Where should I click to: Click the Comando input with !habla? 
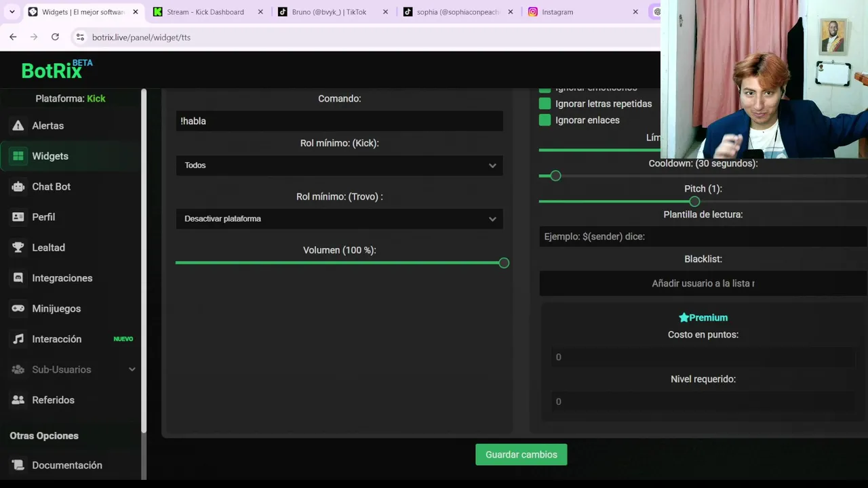pyautogui.click(x=339, y=121)
